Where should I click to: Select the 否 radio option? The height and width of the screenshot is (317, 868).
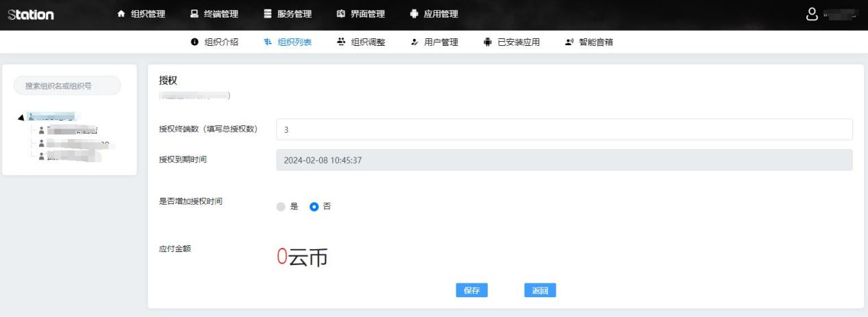[x=314, y=206]
